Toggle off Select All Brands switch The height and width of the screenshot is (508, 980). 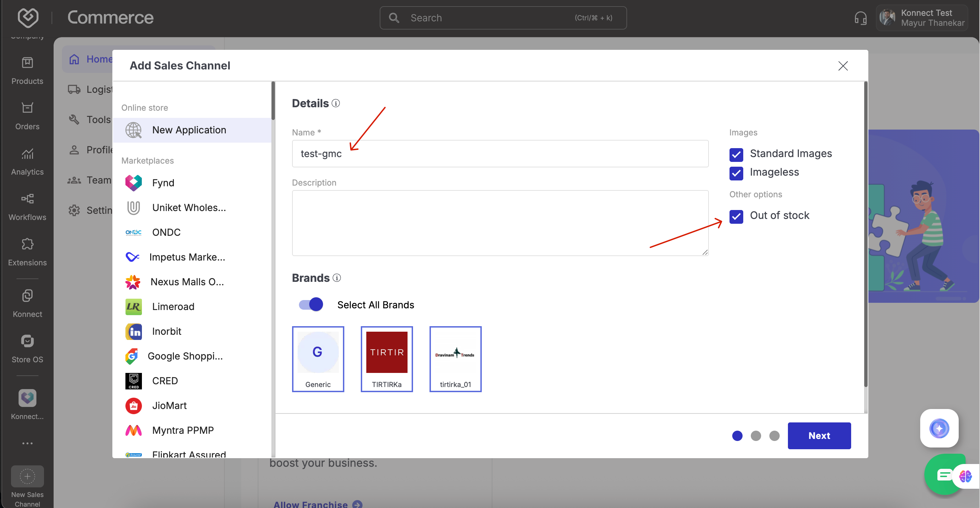point(311,305)
